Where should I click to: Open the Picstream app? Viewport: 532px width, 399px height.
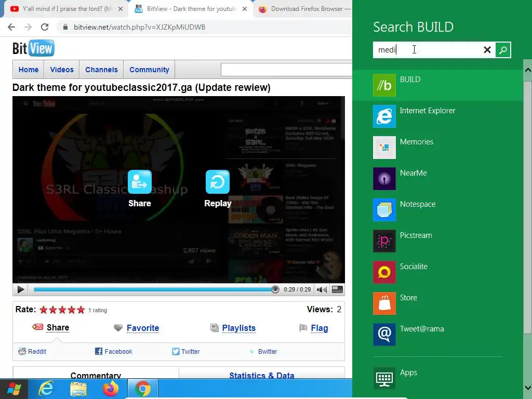(x=437, y=241)
